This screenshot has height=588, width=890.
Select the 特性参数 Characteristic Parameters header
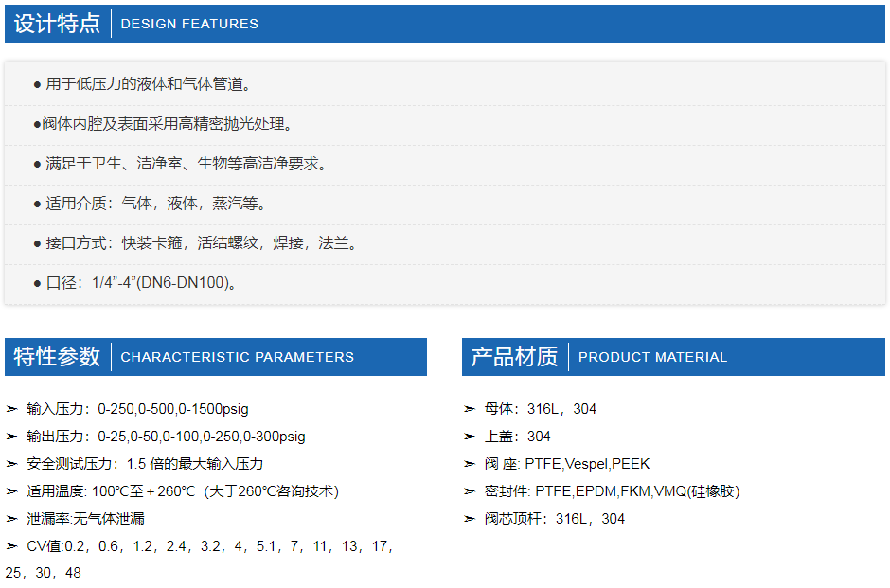point(216,357)
